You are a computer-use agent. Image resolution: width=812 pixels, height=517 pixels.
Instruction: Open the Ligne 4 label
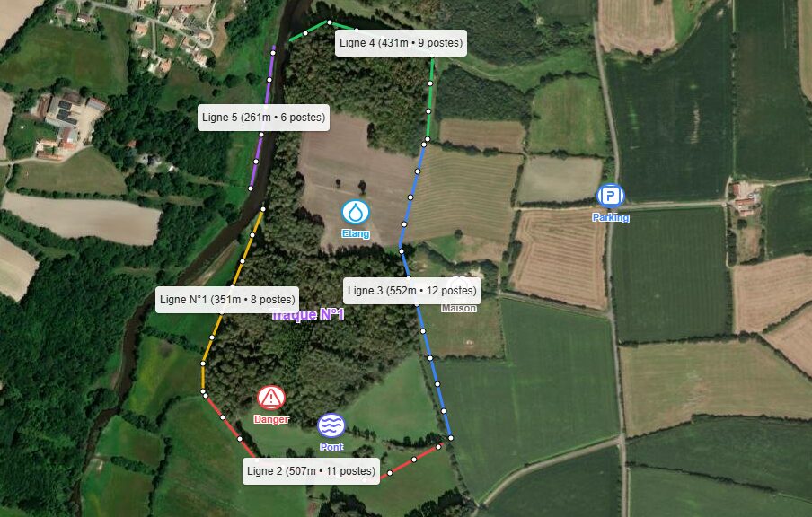[402, 43]
